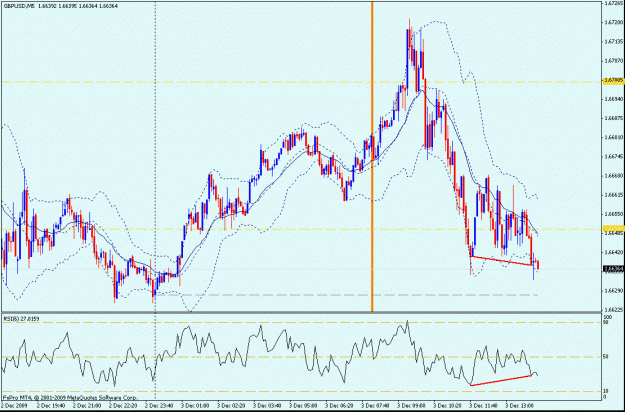The width and height of the screenshot is (625, 412).
Task: Click the 1.66875 price axis label
Action: pyautogui.click(x=614, y=118)
